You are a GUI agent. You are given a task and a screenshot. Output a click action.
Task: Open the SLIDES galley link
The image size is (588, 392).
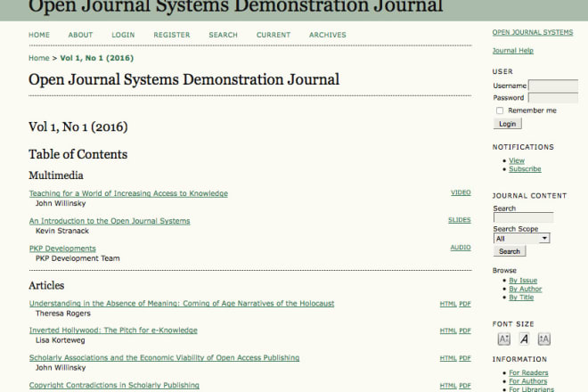460,220
